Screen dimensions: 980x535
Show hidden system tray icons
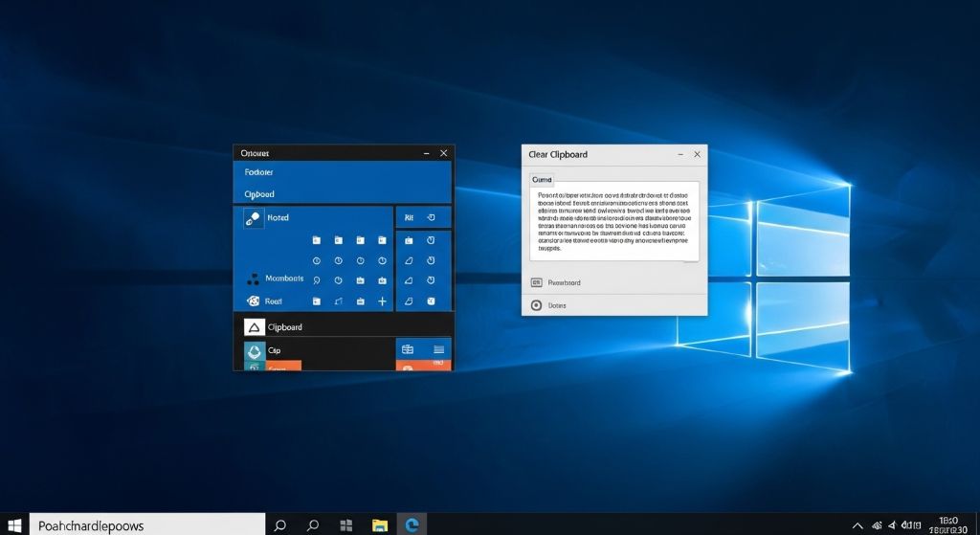[x=857, y=525]
